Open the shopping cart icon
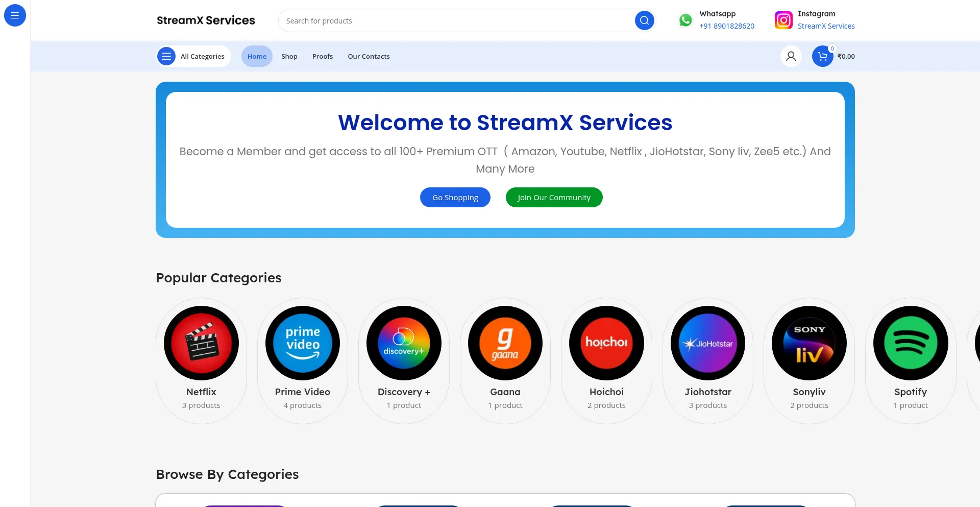980x507 pixels. (x=822, y=56)
